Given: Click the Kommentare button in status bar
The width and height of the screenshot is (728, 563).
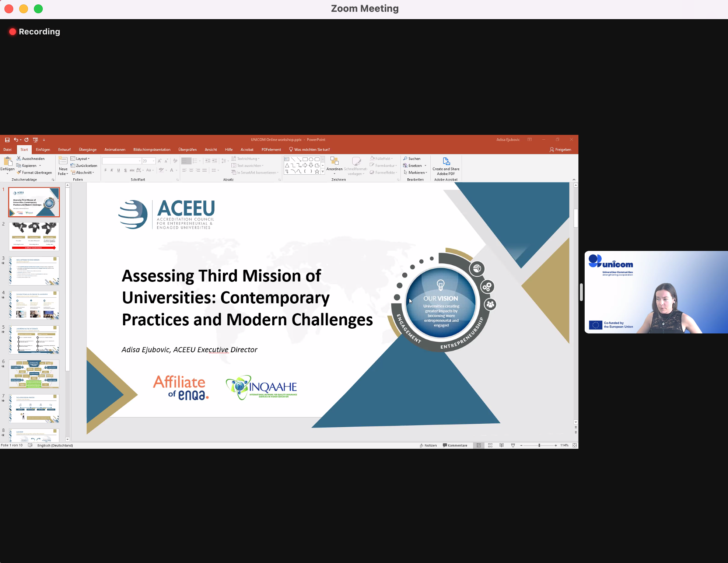Looking at the screenshot, I should pyautogui.click(x=455, y=445).
